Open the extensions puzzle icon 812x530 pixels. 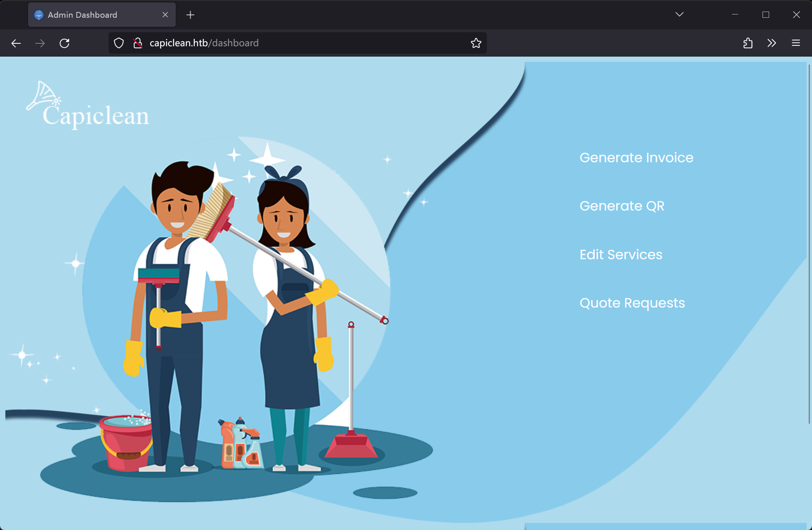[748, 43]
